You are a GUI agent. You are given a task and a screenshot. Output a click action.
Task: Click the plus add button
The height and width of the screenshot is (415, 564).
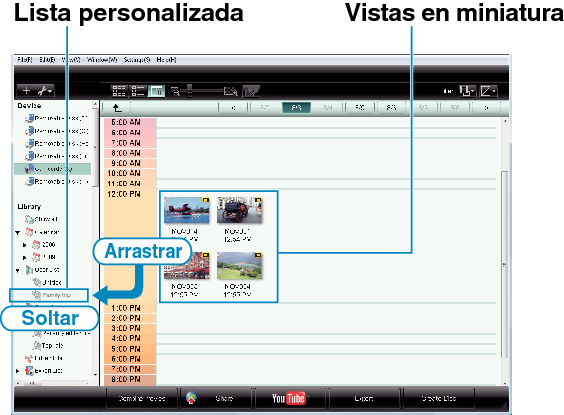point(26,91)
